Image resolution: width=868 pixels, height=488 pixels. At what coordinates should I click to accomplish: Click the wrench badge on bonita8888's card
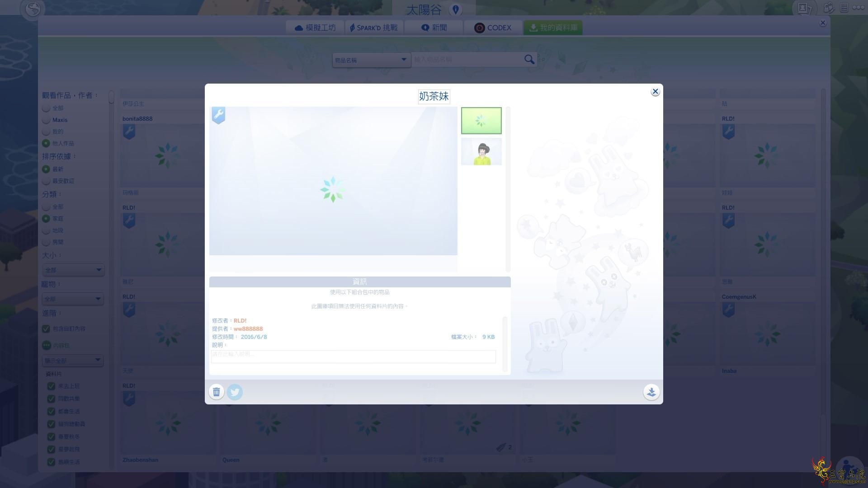tap(129, 132)
